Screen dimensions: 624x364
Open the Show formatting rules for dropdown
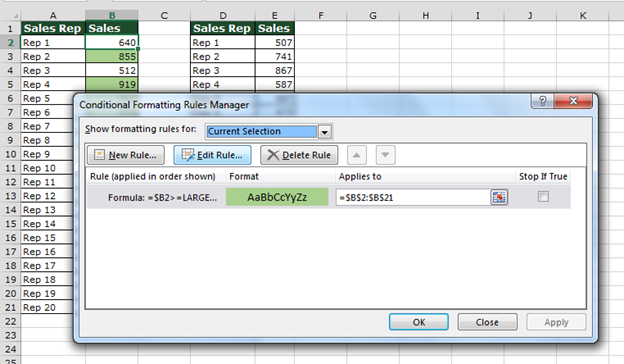(x=325, y=132)
